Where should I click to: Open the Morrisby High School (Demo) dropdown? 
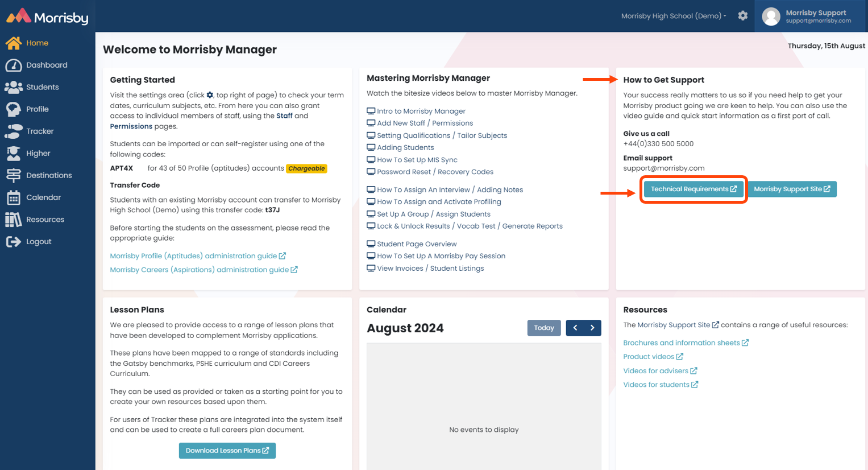674,16
